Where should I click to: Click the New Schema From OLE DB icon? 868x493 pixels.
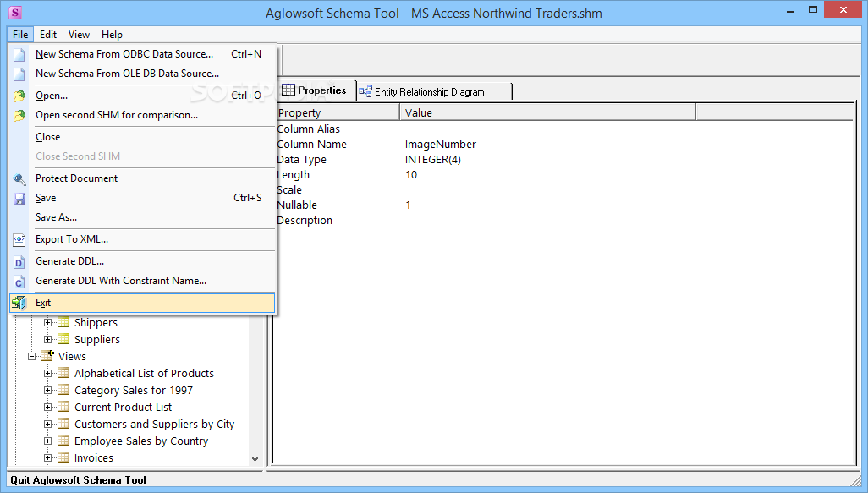pos(19,74)
